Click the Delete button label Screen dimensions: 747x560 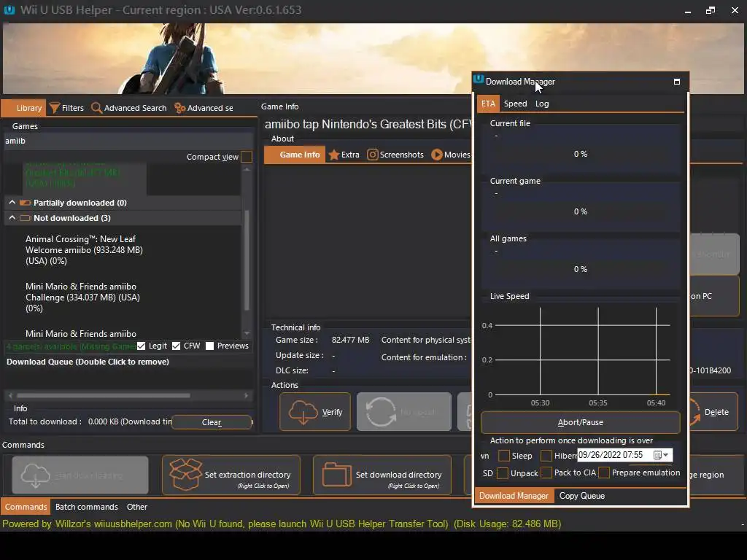coord(716,413)
